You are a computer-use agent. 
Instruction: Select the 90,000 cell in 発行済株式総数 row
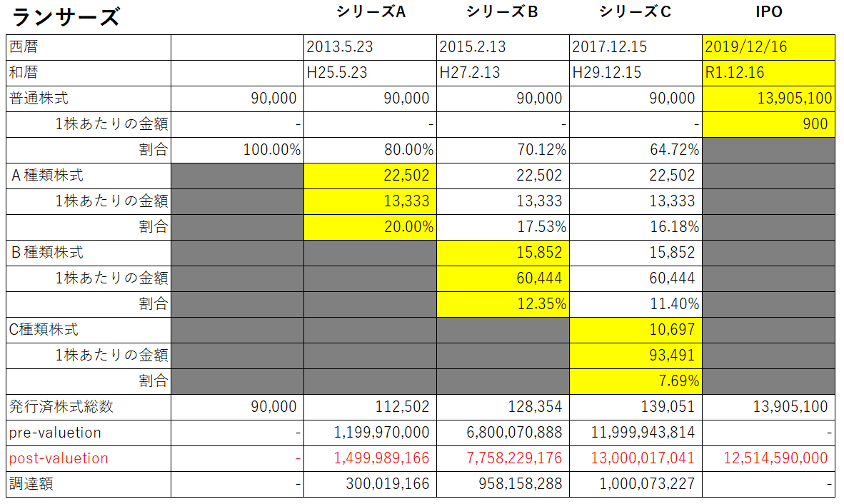[237, 407]
